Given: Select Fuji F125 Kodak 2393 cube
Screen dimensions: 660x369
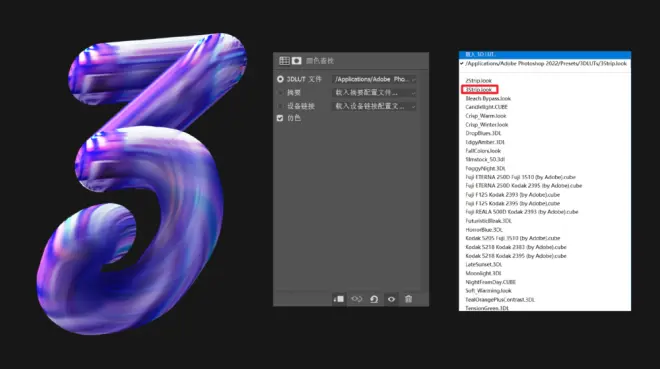Looking at the screenshot, I should coord(513,195).
